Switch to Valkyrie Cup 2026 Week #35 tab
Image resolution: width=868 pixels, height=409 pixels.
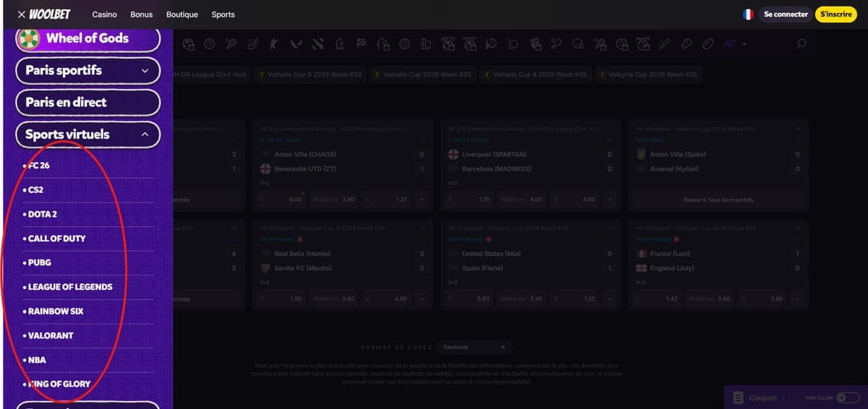pyautogui.click(x=648, y=74)
